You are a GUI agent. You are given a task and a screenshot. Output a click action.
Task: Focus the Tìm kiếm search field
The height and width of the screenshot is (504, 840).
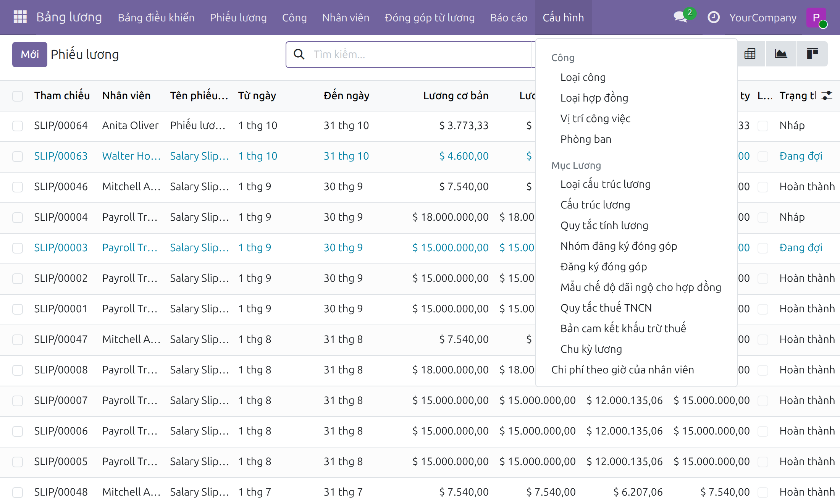[420, 55]
